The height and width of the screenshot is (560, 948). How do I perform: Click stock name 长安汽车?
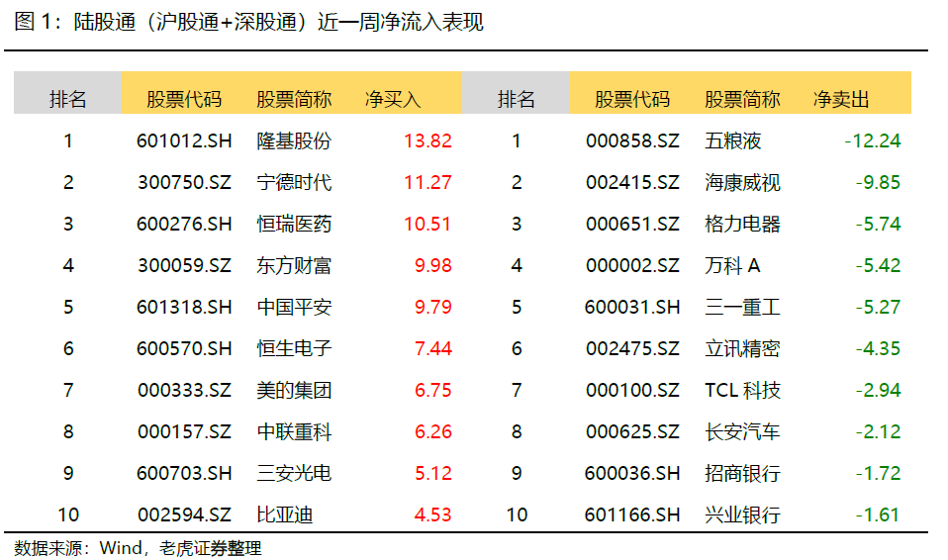(x=742, y=431)
